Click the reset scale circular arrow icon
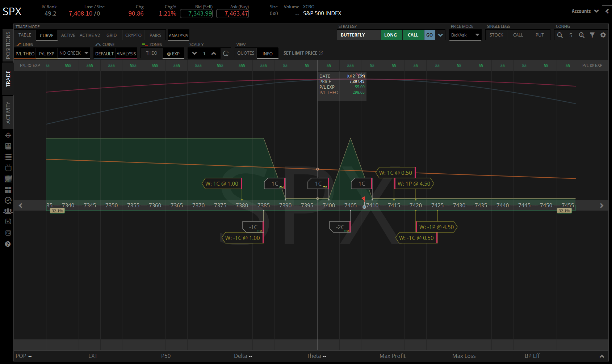This screenshot has width=612, height=364. (x=226, y=54)
